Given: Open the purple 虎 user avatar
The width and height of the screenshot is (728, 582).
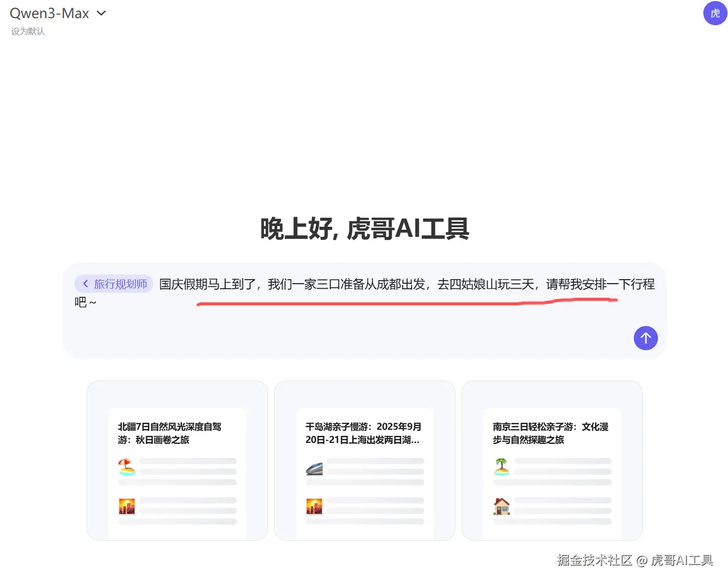Looking at the screenshot, I should pos(715,13).
